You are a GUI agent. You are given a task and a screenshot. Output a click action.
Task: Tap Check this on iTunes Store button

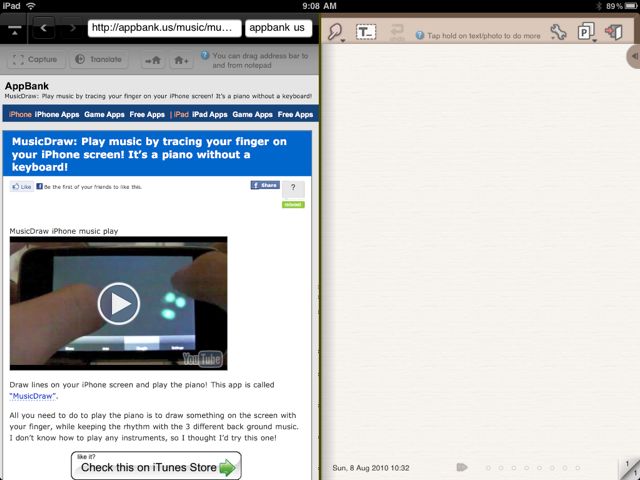[x=156, y=465]
